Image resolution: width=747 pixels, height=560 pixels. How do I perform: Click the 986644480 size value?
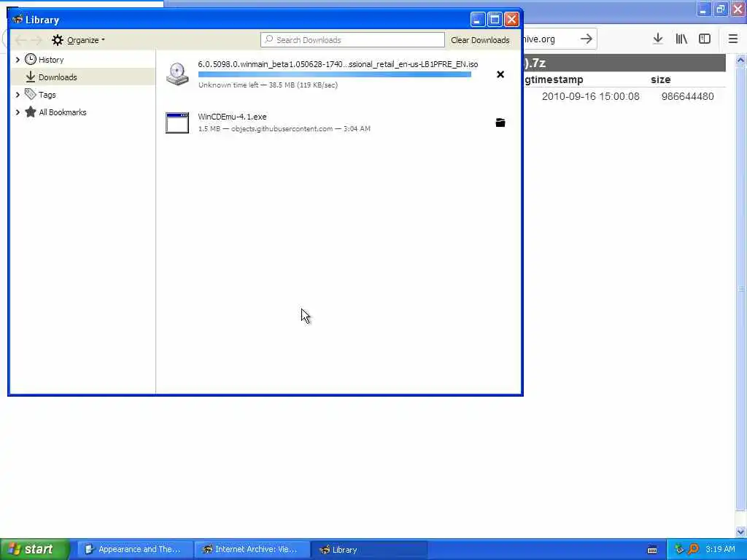pyautogui.click(x=687, y=97)
